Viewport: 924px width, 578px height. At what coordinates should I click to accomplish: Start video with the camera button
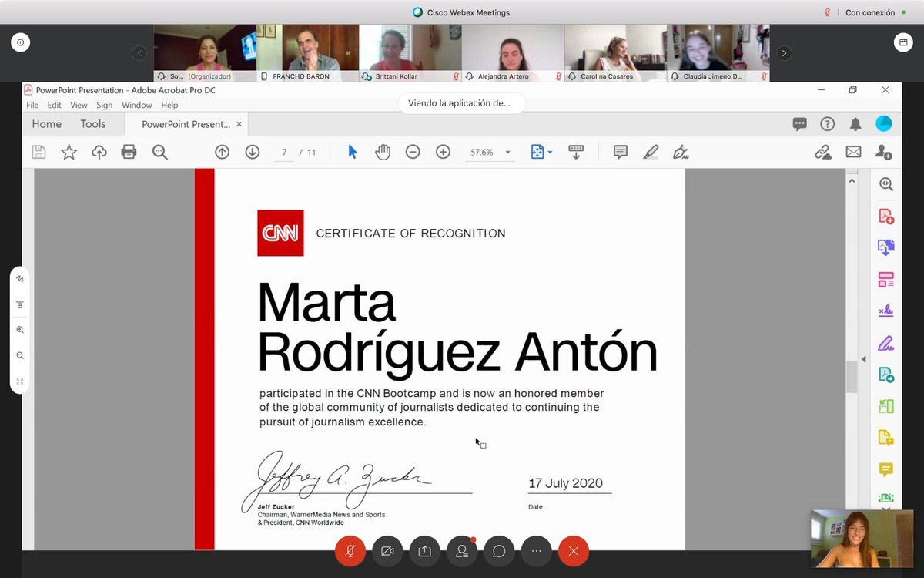387,551
